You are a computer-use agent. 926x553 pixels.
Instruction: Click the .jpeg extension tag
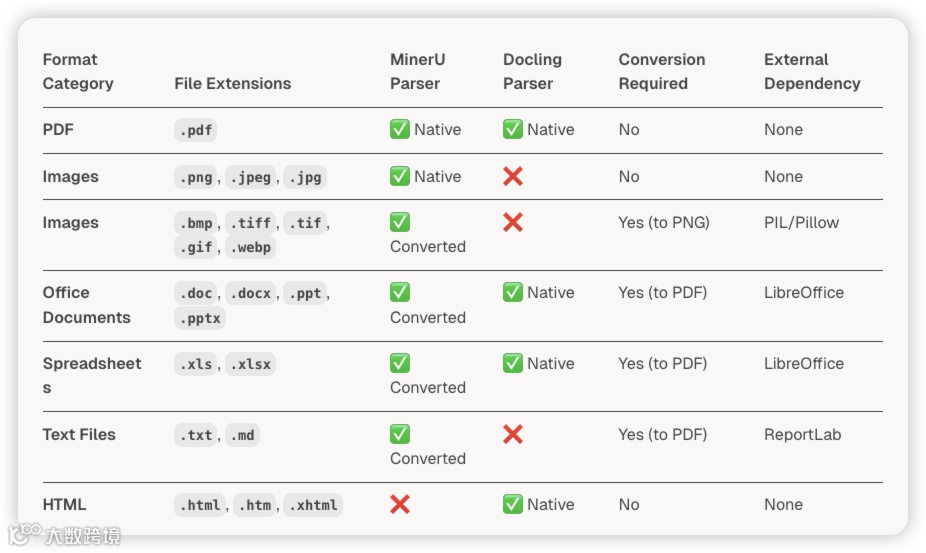[250, 178]
